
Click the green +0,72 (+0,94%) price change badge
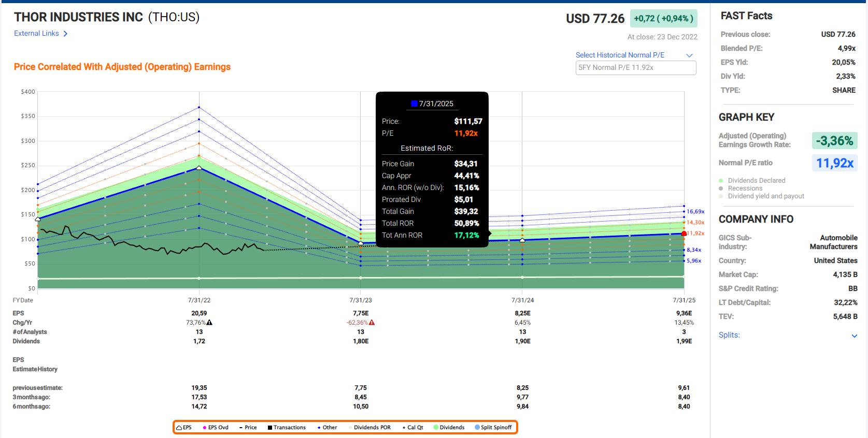(x=664, y=19)
